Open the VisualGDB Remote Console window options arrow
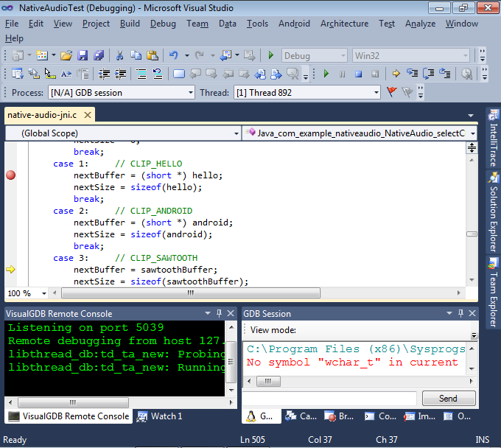The width and height of the screenshot is (501, 448). (x=208, y=313)
